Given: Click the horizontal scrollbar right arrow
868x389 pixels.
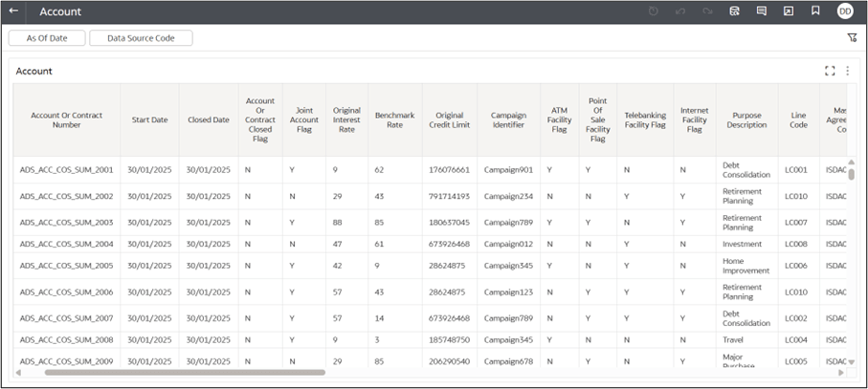Looking at the screenshot, I should (841, 373).
